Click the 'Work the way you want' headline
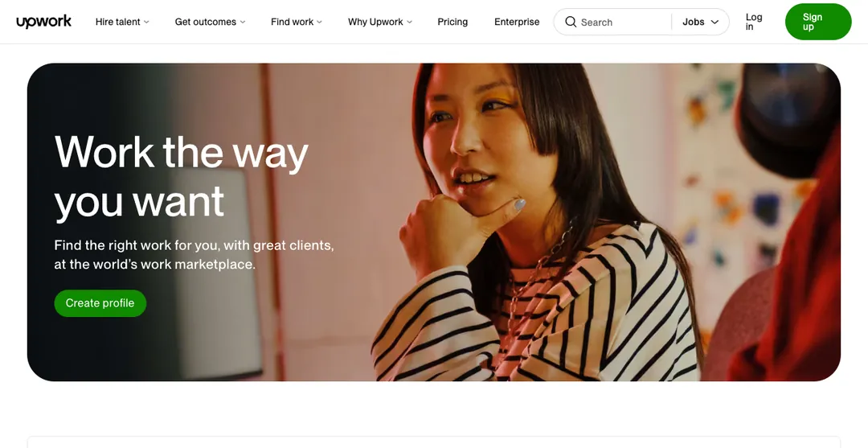This screenshot has width=868, height=448. tap(181, 177)
